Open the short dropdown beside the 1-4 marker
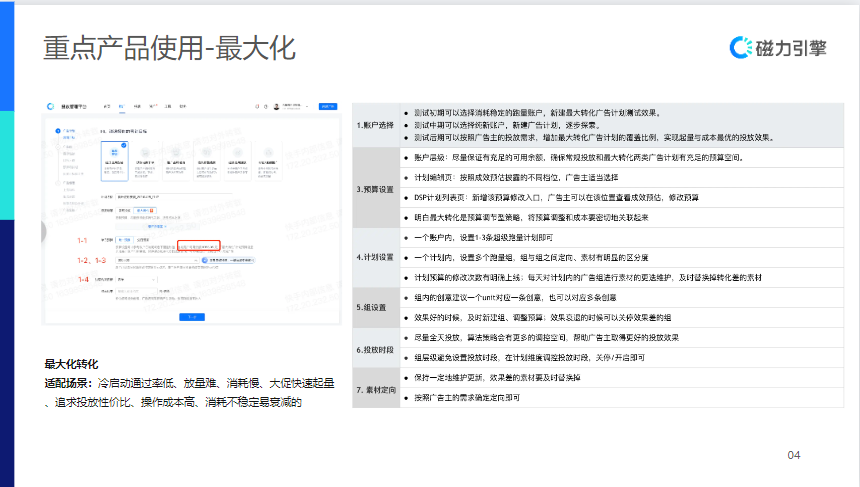The width and height of the screenshot is (860, 487). 136,279
